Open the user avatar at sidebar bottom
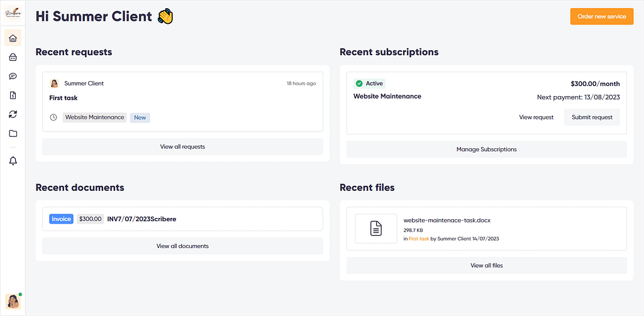This screenshot has width=644, height=316. click(x=13, y=302)
